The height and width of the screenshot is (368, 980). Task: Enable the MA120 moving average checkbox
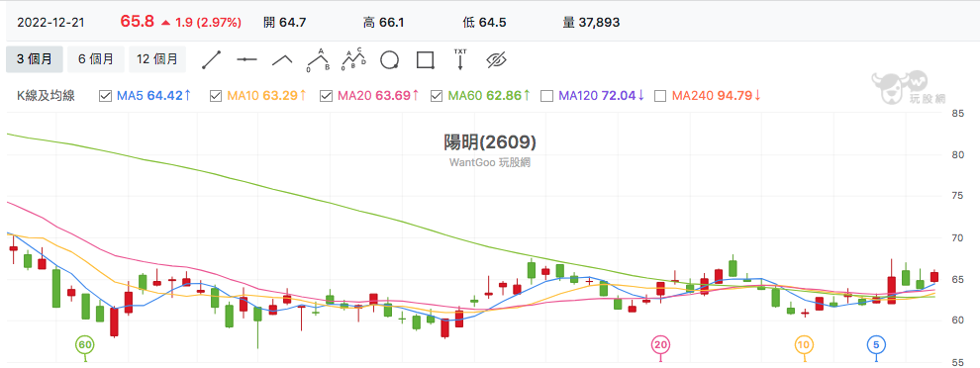tap(546, 96)
